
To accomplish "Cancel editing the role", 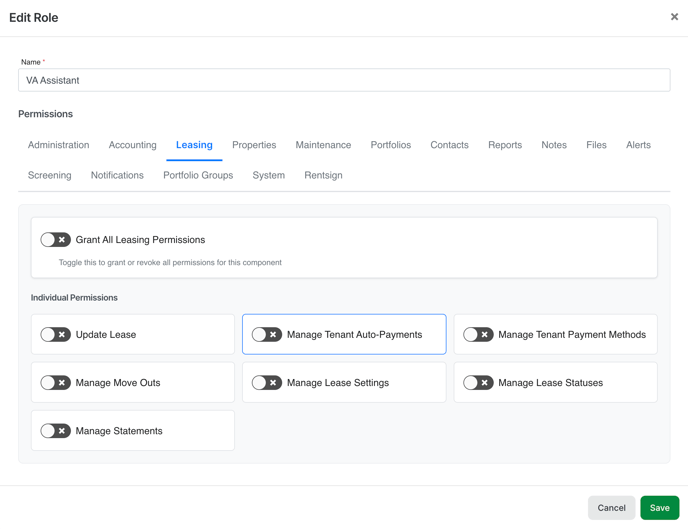I will tap(611, 508).
